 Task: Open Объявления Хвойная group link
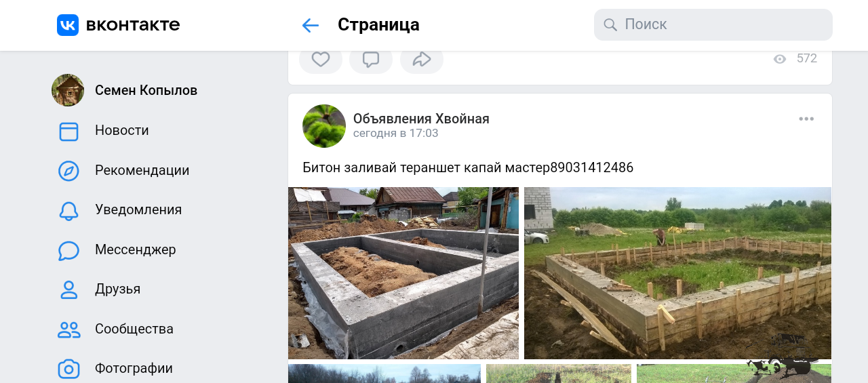click(x=421, y=119)
